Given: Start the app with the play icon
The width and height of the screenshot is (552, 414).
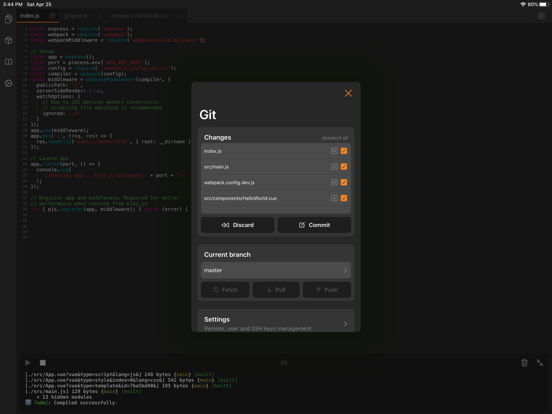Looking at the screenshot, I should click(28, 363).
